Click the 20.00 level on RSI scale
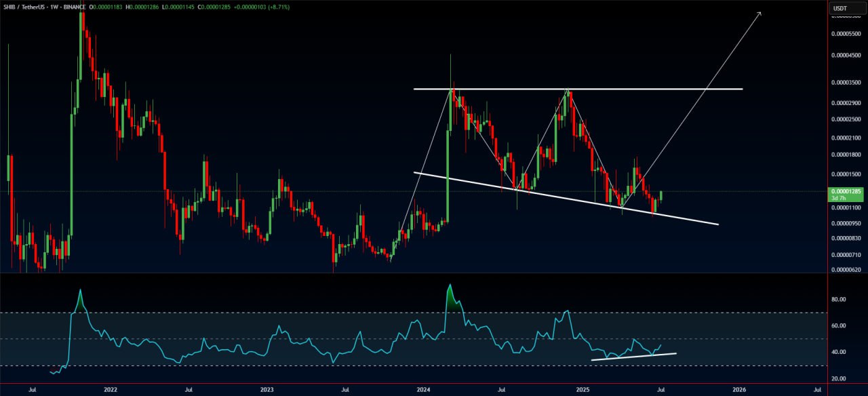The height and width of the screenshot is (396, 868). (x=838, y=378)
